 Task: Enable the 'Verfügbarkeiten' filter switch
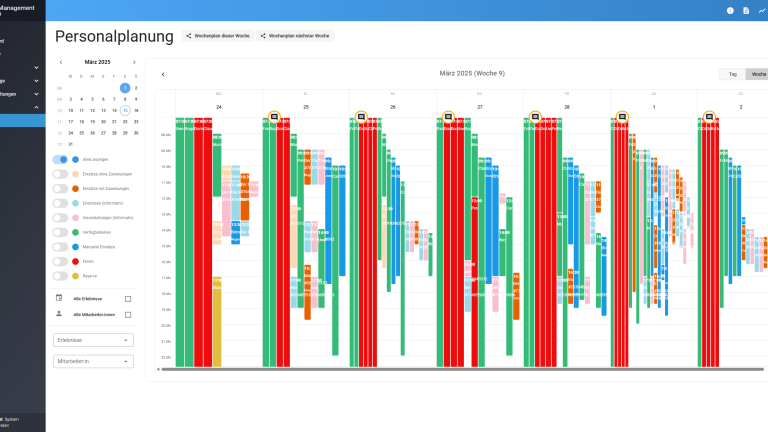pos(61,232)
